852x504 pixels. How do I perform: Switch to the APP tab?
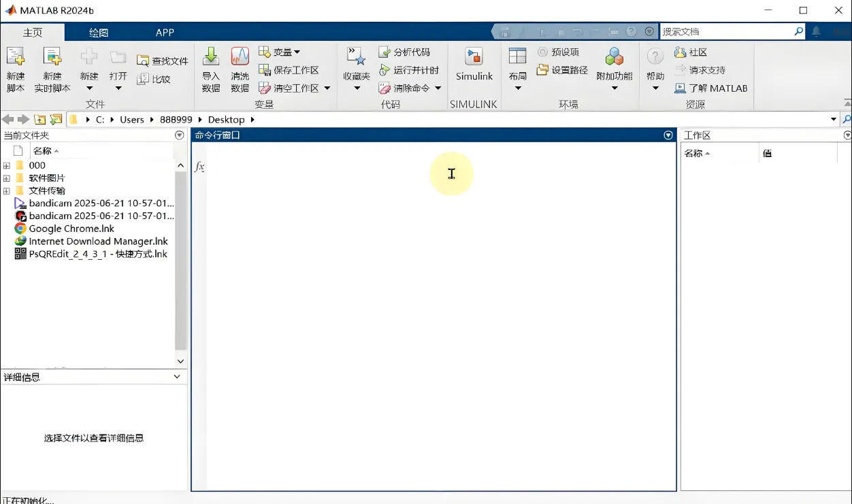165,32
